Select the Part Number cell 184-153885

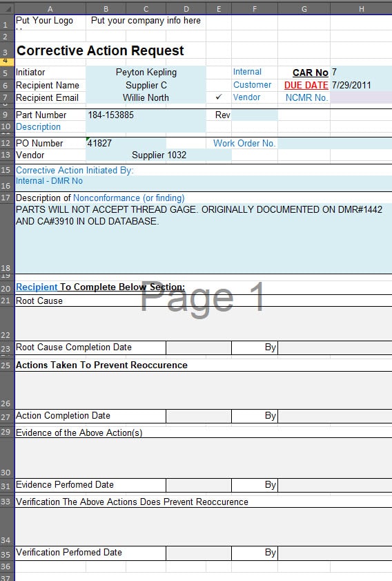point(146,115)
